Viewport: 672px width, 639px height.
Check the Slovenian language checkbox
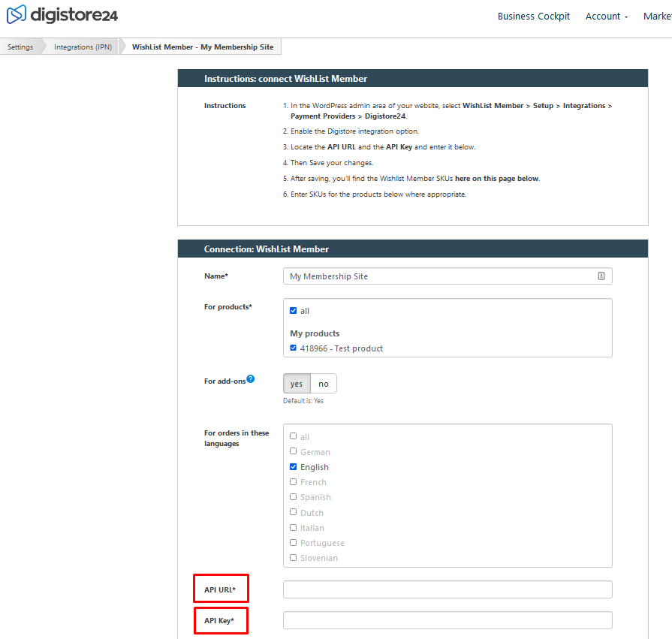(293, 558)
